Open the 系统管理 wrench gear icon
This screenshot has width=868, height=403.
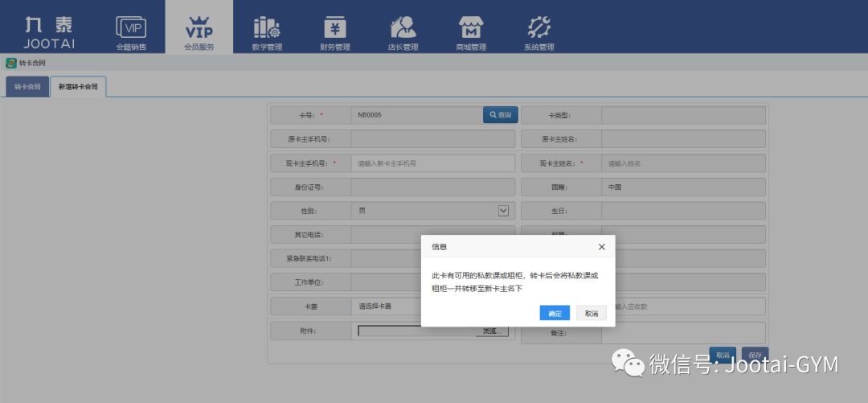[539, 27]
